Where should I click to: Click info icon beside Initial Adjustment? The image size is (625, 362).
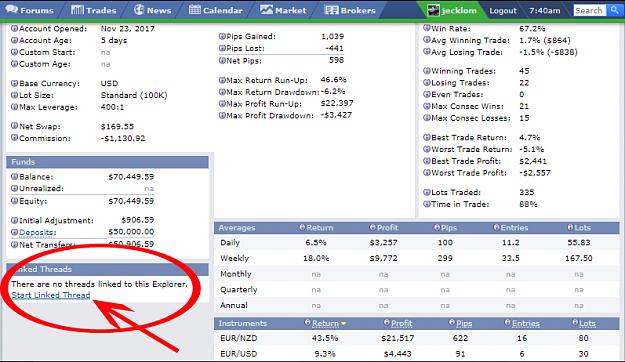14,220
